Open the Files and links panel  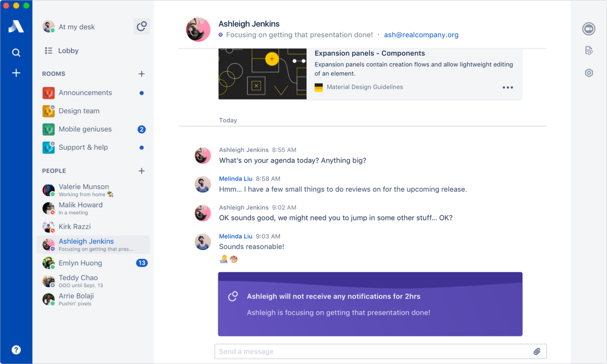588,50
